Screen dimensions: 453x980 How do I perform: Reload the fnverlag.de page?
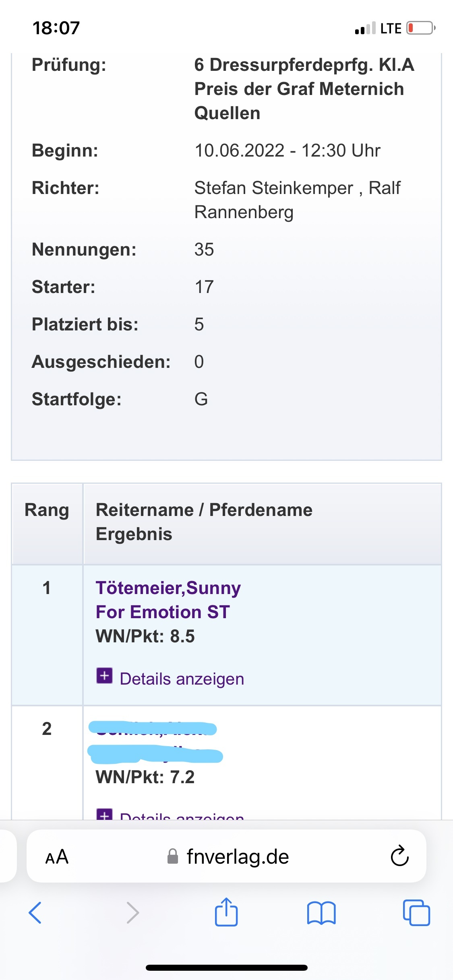pyautogui.click(x=399, y=856)
